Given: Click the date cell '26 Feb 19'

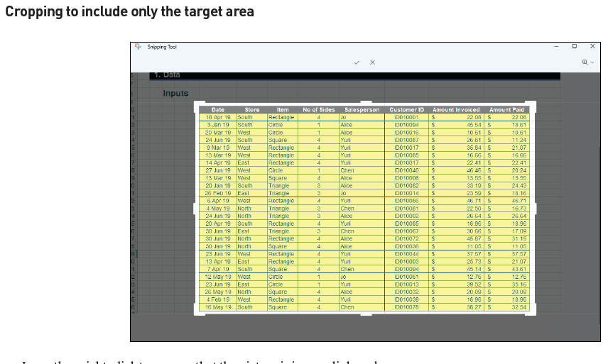Looking at the screenshot, I should [218, 193].
